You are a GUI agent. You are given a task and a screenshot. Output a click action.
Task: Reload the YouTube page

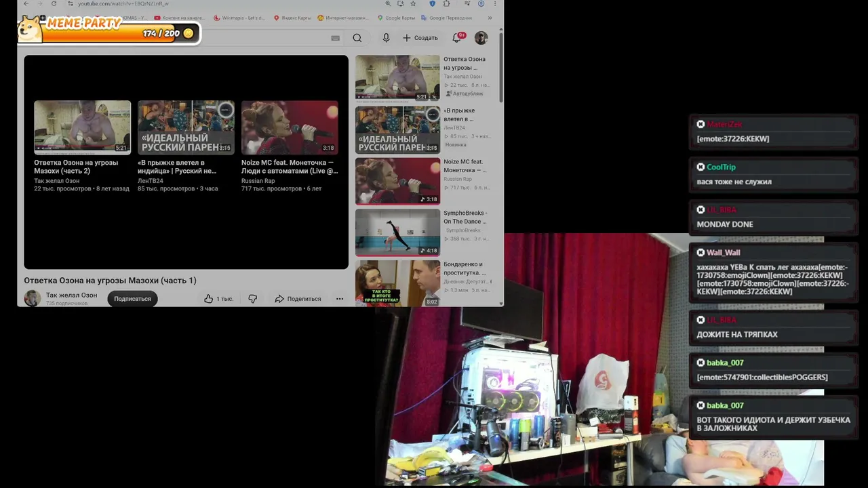click(52, 3)
